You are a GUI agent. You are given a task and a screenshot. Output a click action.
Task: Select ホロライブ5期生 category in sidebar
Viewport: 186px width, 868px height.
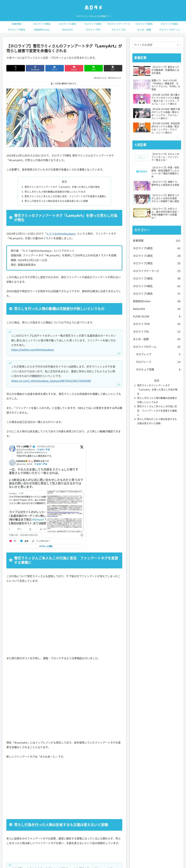pyautogui.click(x=157, y=294)
